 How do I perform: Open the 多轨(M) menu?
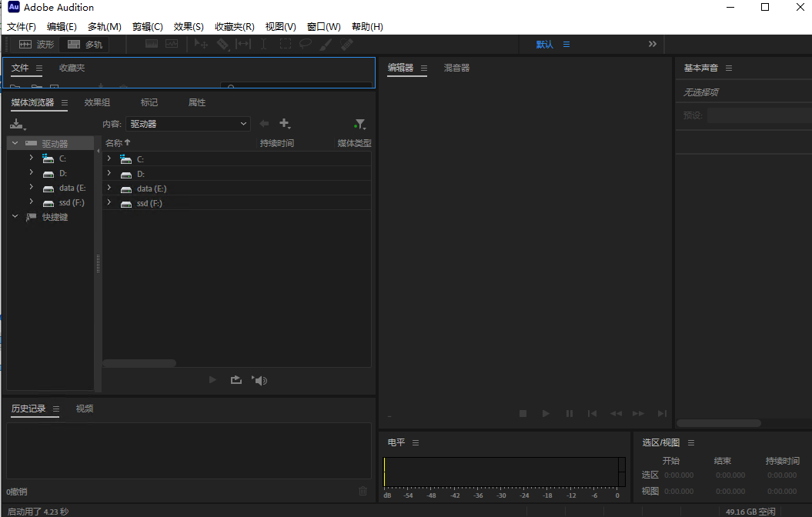click(x=104, y=26)
